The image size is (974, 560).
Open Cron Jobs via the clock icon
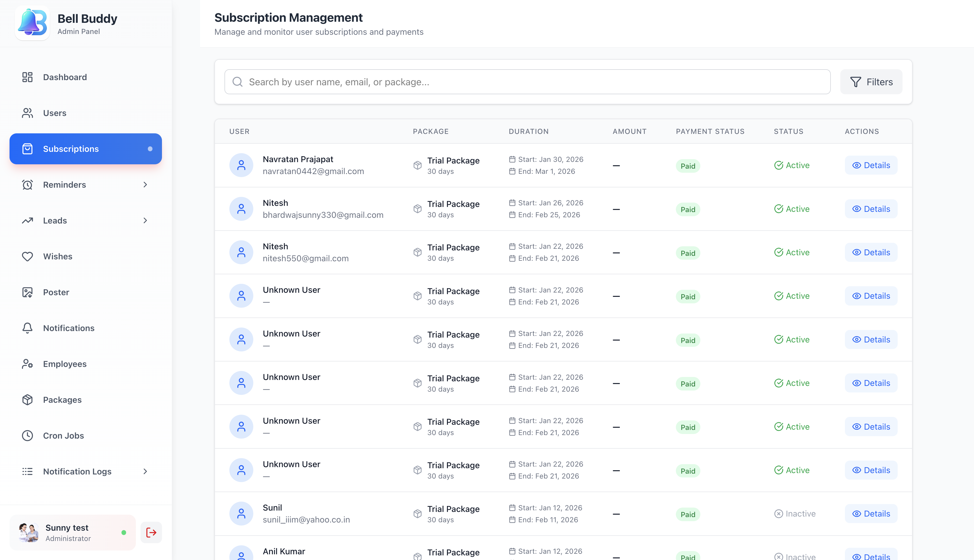[x=27, y=435]
